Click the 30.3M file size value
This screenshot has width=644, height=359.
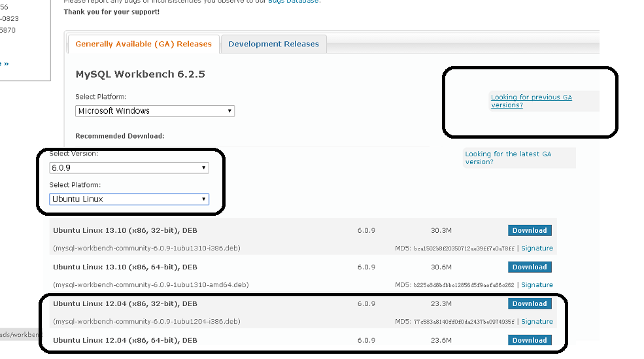441,230
